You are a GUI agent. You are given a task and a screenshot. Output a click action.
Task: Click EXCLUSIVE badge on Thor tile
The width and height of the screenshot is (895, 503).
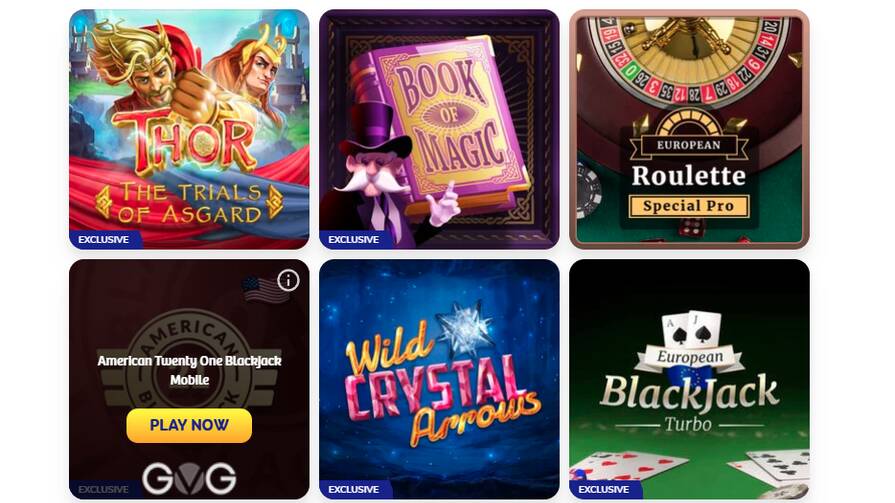pyautogui.click(x=104, y=239)
